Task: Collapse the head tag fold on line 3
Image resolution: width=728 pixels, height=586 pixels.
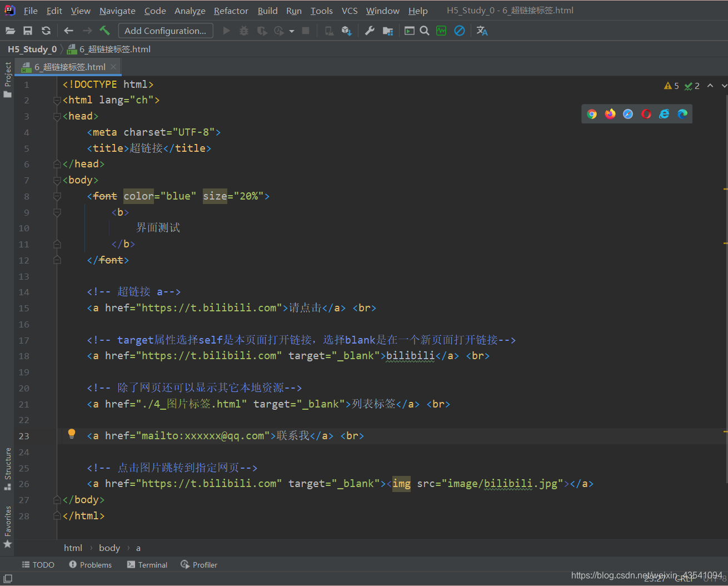Action: (57, 116)
